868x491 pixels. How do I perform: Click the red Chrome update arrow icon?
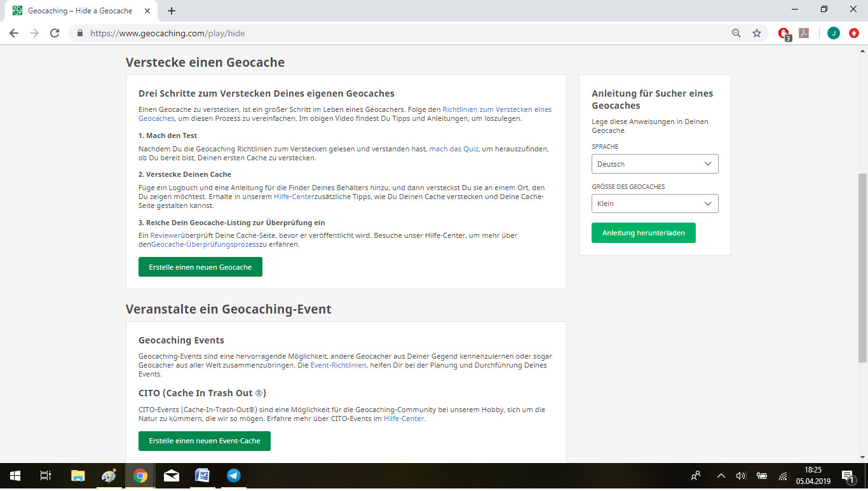854,33
